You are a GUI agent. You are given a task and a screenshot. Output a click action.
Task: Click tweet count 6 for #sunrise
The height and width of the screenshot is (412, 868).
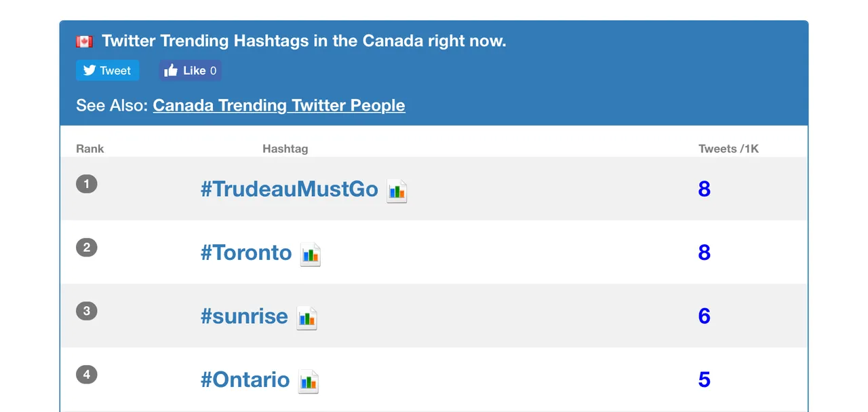(704, 316)
